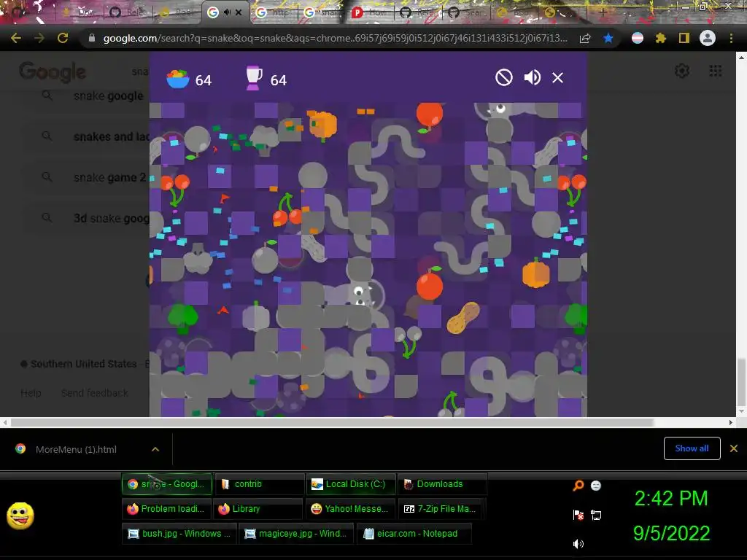Viewport: 747px width, 560px height.
Task: Open the Google apps grid
Action: tap(715, 71)
